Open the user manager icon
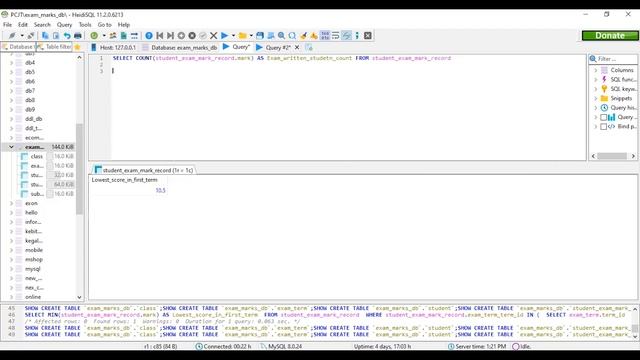 point(113,36)
